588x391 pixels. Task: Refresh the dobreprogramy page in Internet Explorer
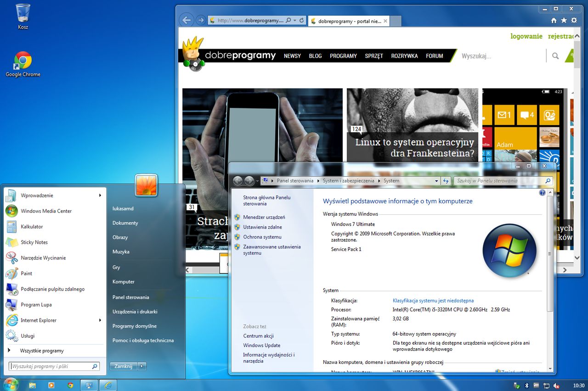[x=302, y=21]
